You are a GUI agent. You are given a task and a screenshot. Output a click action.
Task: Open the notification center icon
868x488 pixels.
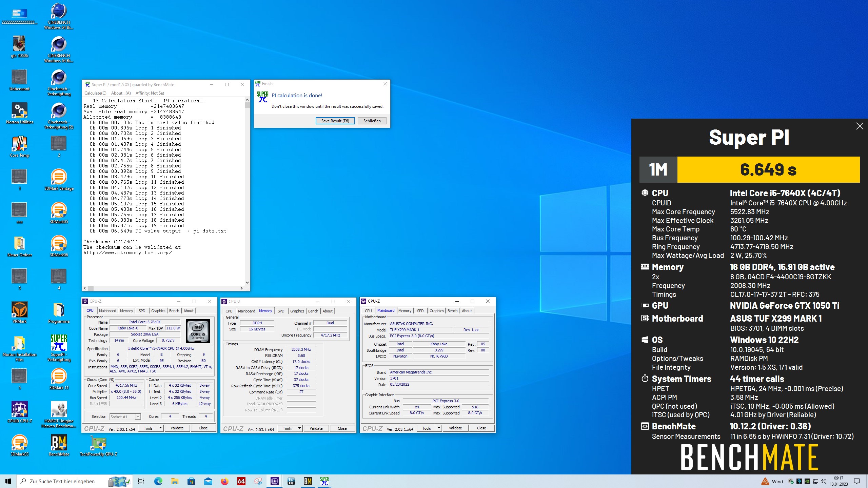click(857, 481)
